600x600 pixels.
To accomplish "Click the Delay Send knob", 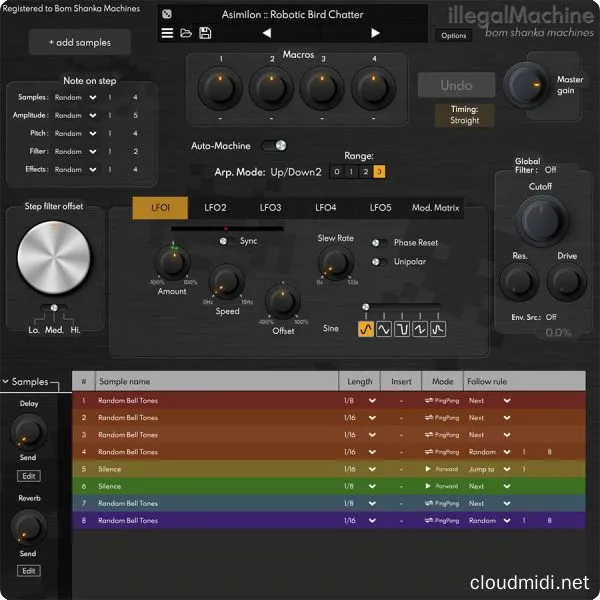I will tap(28, 432).
